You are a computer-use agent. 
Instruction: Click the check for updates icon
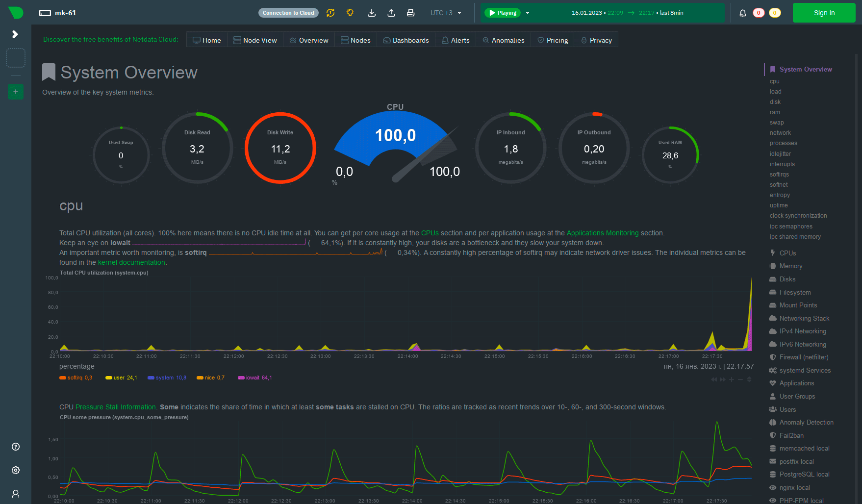pos(330,13)
